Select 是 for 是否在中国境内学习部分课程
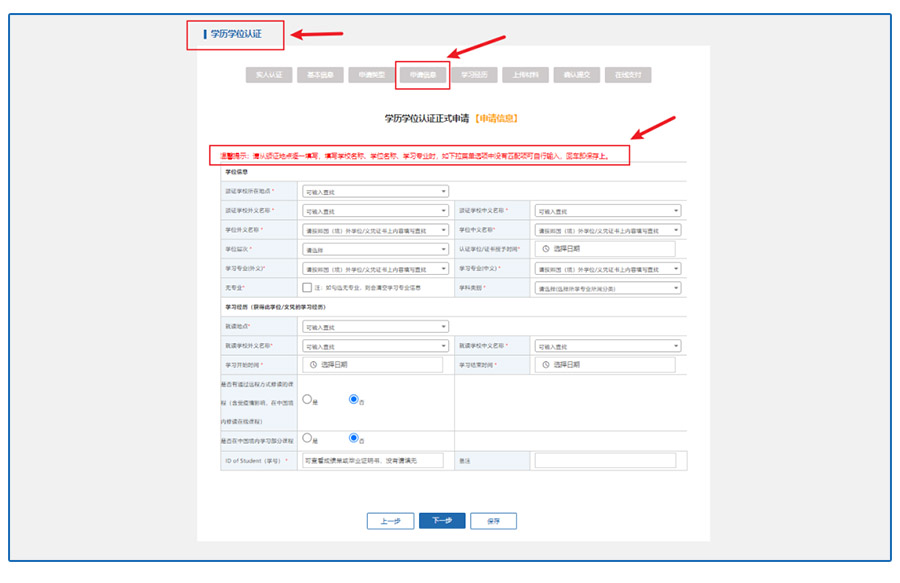The width and height of the screenshot is (900, 583). 307,438
